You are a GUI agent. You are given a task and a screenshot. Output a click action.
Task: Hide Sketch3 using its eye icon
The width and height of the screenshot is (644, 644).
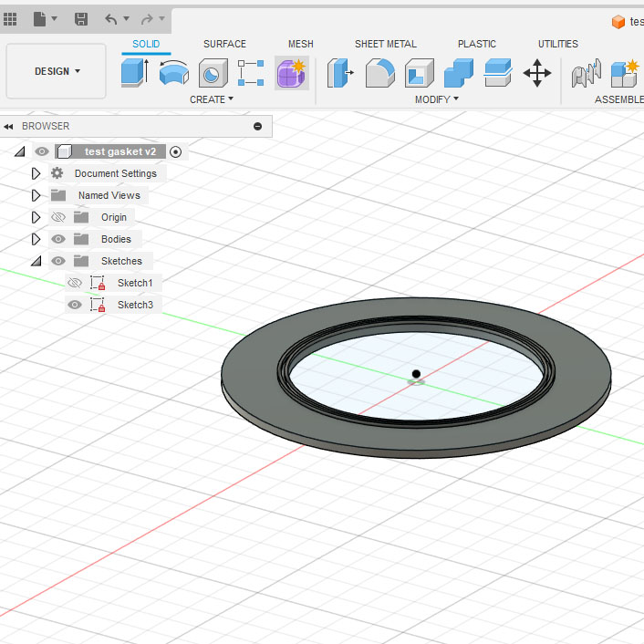pos(74,305)
